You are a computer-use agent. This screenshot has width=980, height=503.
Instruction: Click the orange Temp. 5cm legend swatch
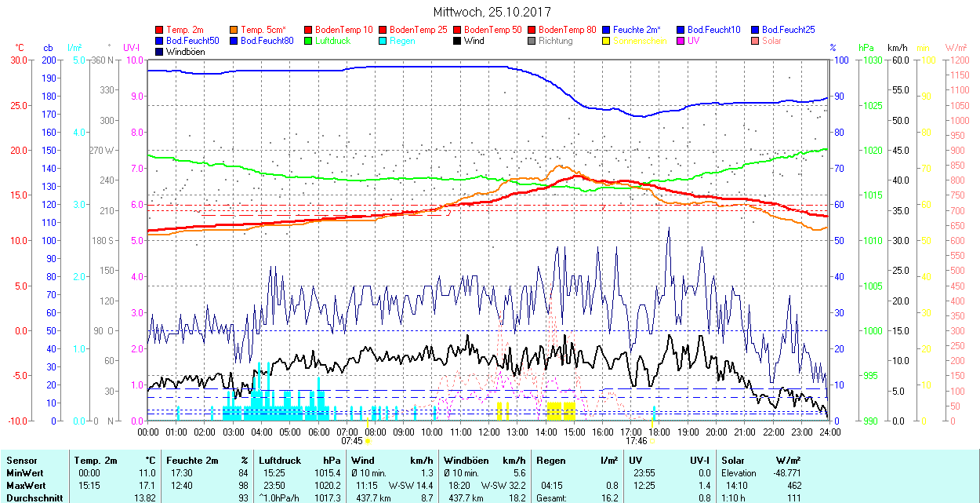click(234, 30)
